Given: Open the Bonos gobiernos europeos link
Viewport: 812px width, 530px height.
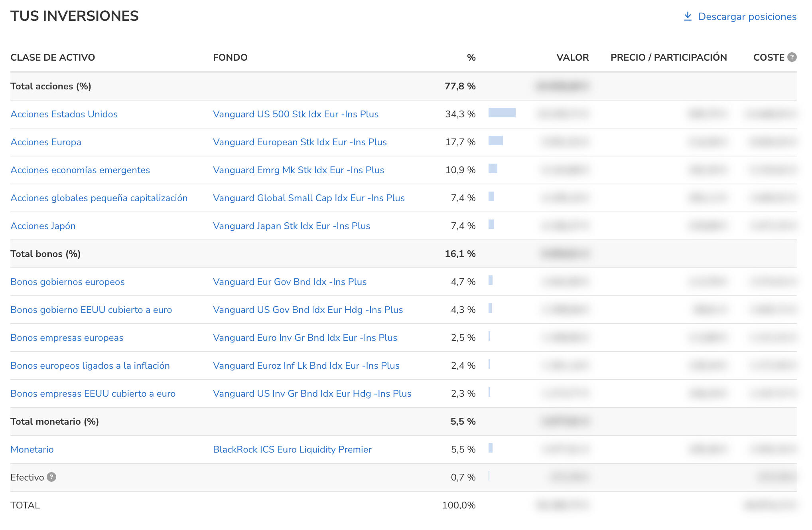Looking at the screenshot, I should pos(67,282).
